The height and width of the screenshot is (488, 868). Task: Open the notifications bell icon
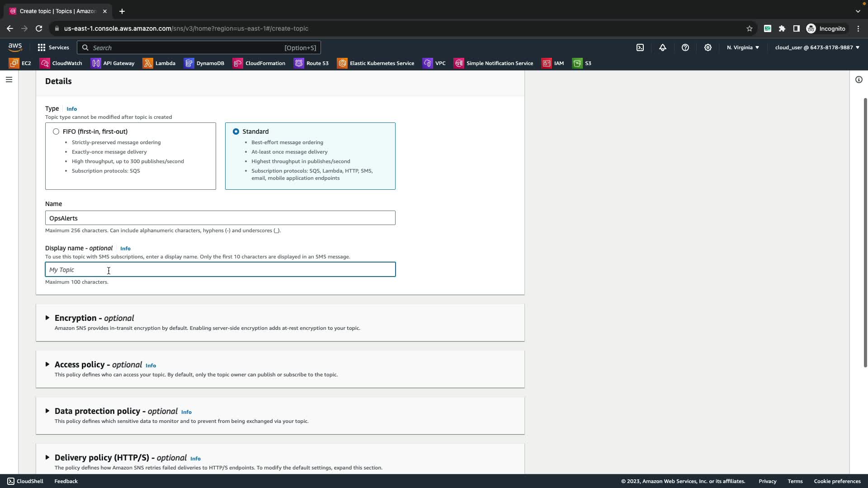click(663, 47)
